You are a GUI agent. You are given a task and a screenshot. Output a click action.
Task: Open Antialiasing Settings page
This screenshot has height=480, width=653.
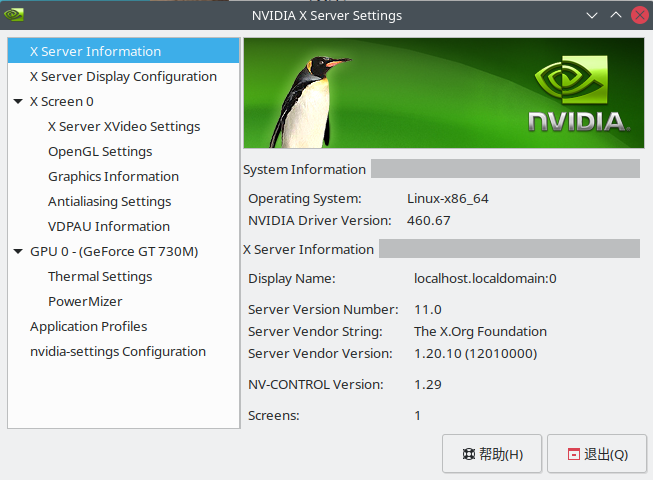point(110,201)
